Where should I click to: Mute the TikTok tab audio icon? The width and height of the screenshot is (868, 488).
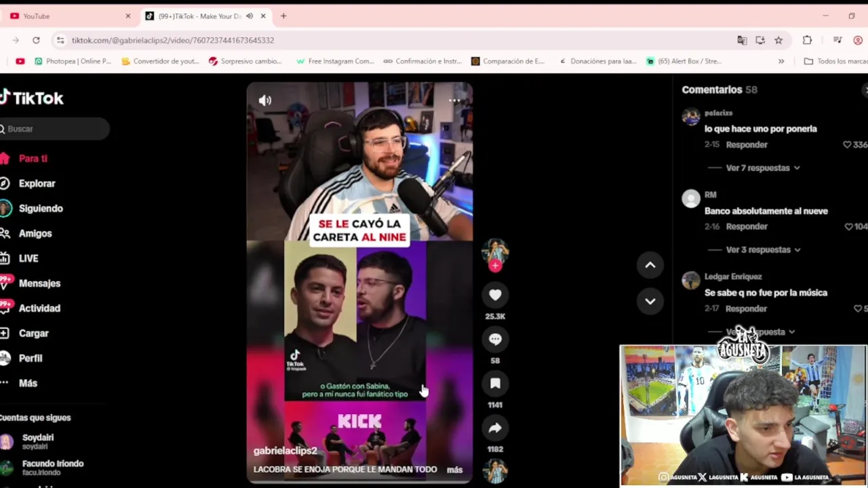pos(250,16)
